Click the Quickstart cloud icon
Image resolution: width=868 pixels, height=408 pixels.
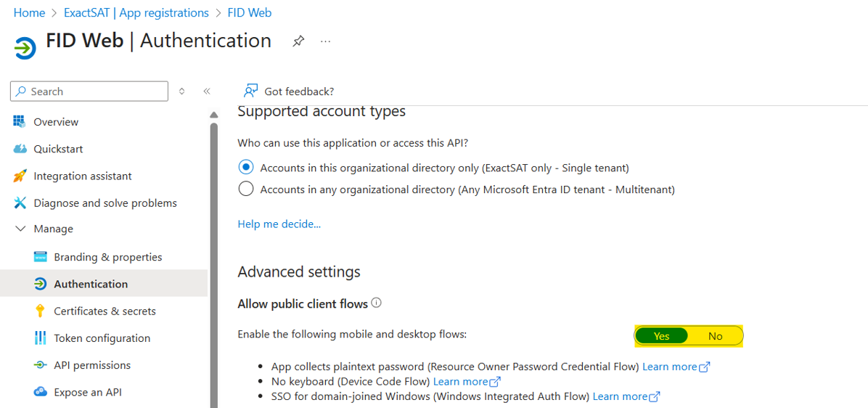pyautogui.click(x=20, y=149)
